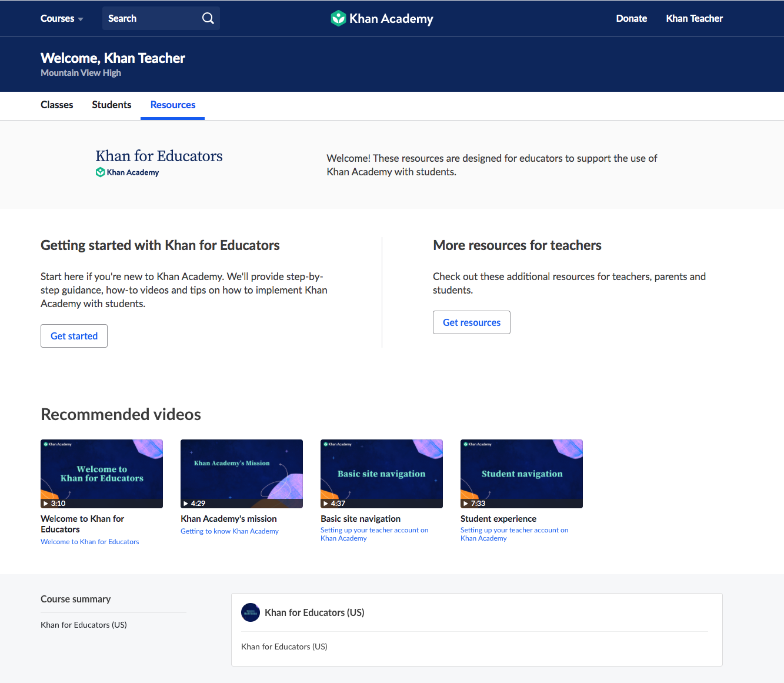
Task: Click the Welcome to Khan for Educators video title
Action: point(82,524)
